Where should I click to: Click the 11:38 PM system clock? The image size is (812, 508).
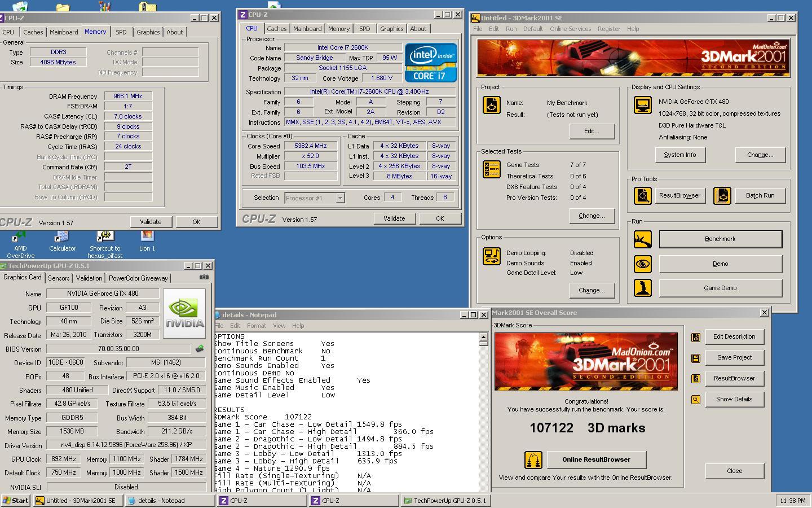click(x=793, y=501)
